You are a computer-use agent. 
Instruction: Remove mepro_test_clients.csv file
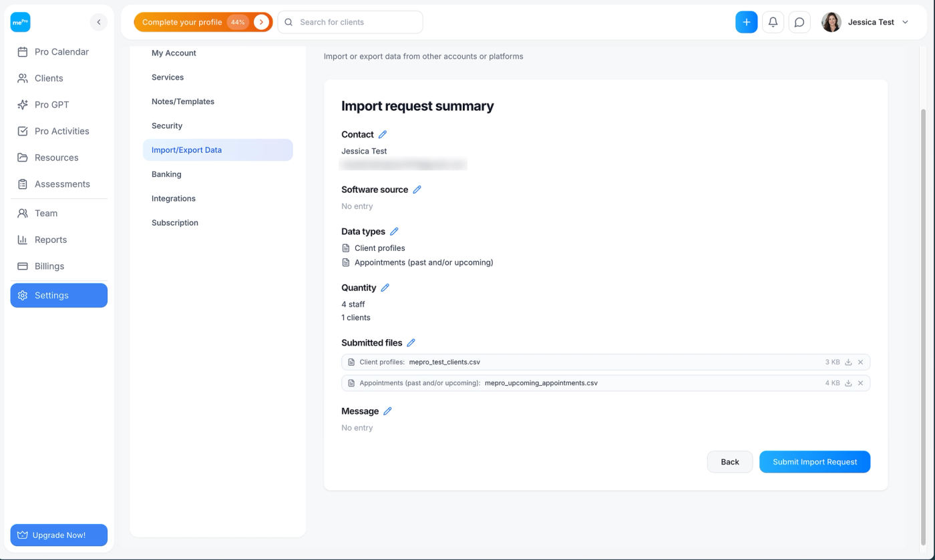pos(860,362)
